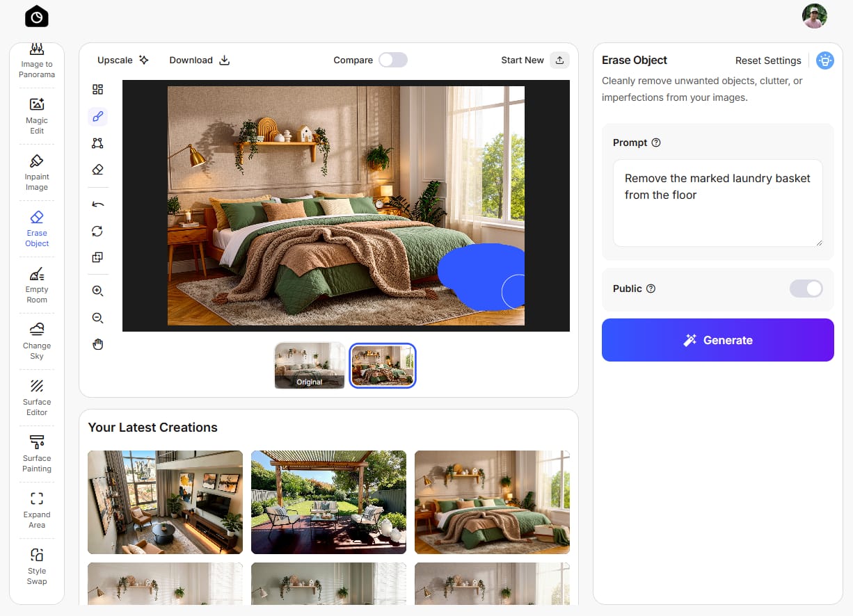Click the Generate button
Viewport: 853px width, 616px height.
[x=718, y=340]
